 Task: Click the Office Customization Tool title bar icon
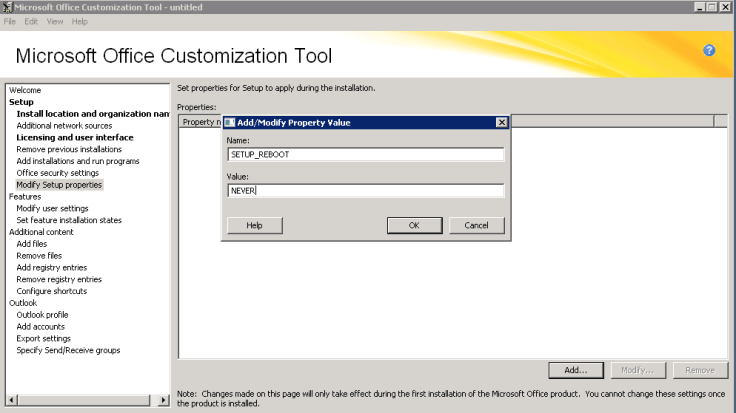click(8, 7)
